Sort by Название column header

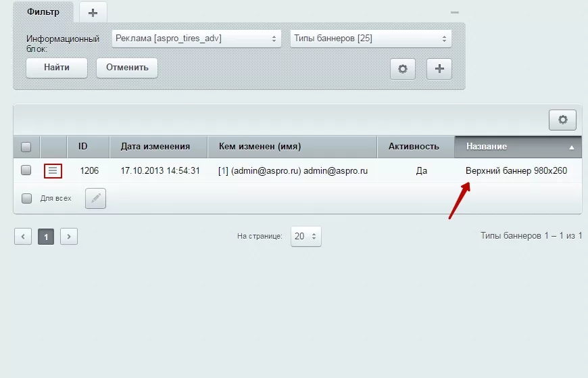[518, 146]
